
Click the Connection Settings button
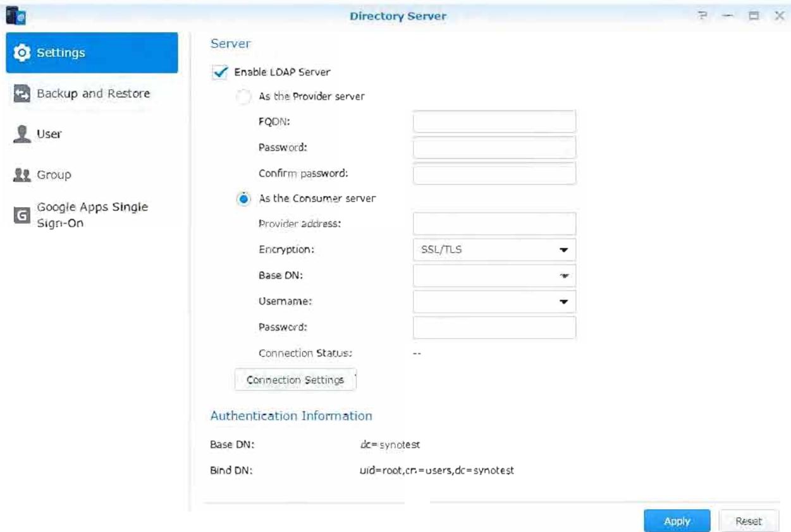295,380
